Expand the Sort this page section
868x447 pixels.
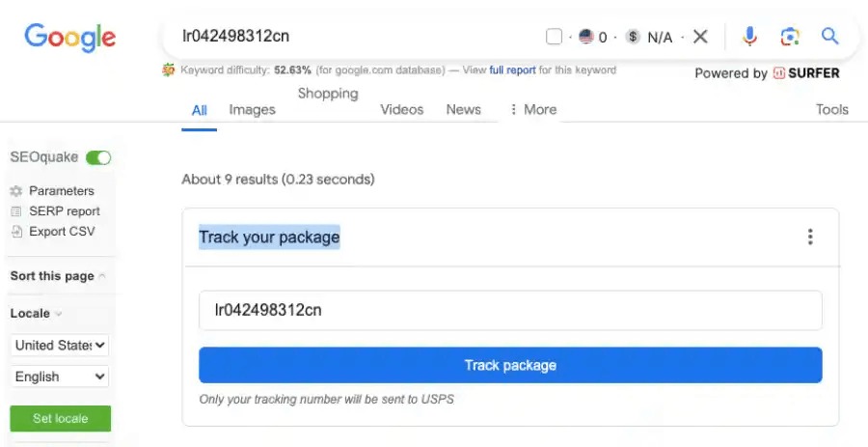(x=58, y=276)
